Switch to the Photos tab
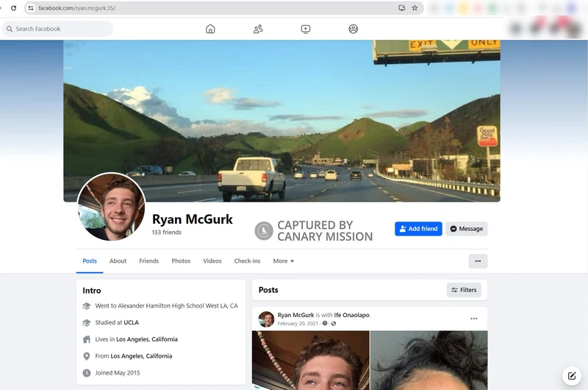The width and height of the screenshot is (588, 390). (x=181, y=261)
